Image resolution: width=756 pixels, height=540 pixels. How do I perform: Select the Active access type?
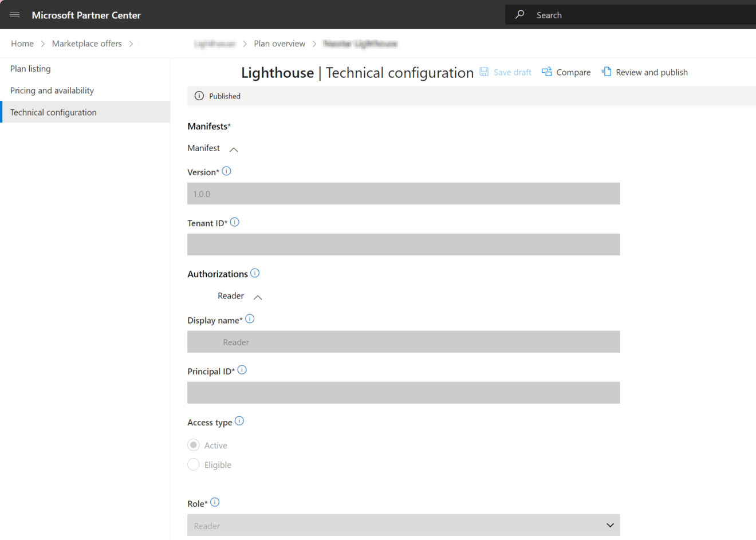click(x=193, y=445)
